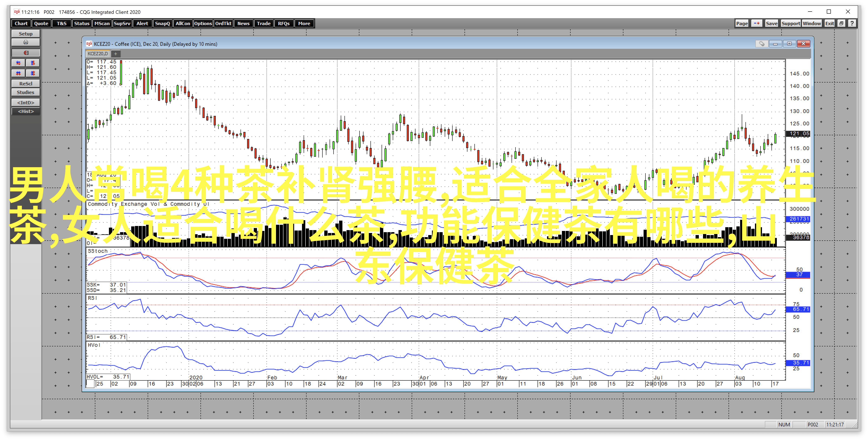868x440 pixels.
Task: Click the vertical compress arrows icon
Action: click(33, 73)
